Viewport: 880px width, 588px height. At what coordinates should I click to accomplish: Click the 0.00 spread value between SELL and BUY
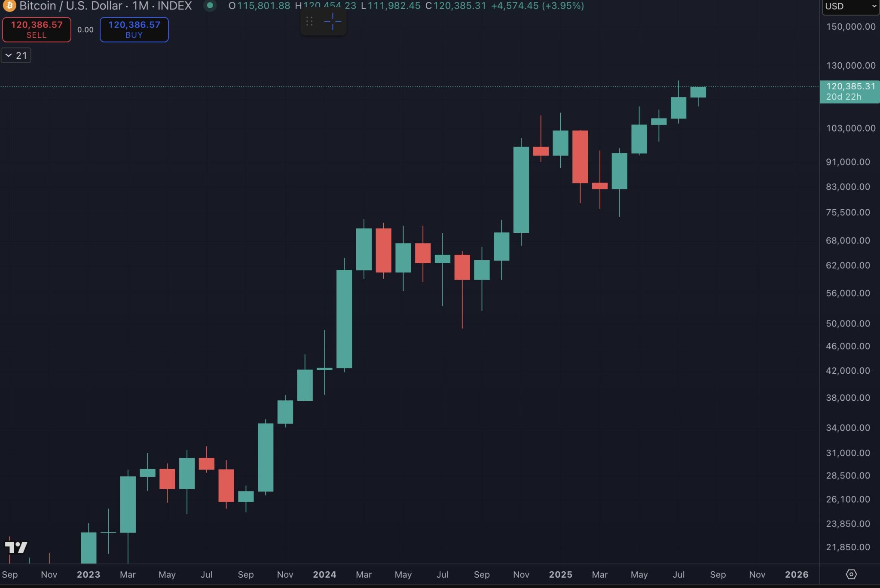tap(85, 30)
